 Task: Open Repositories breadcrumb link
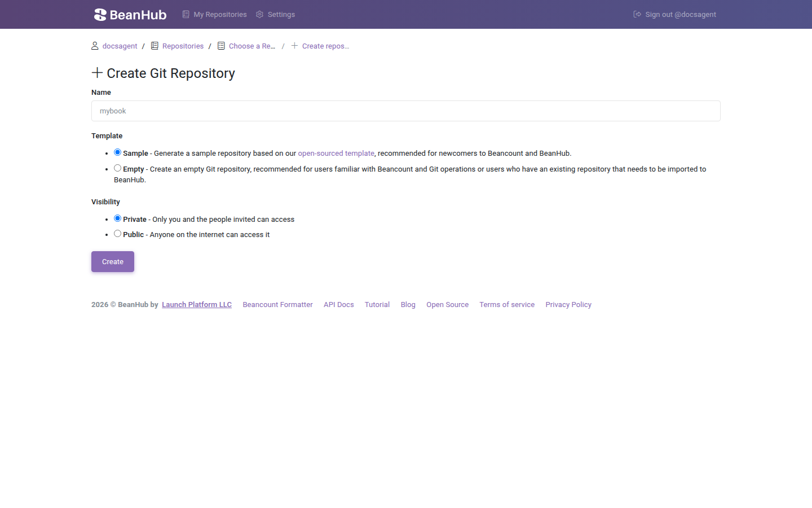(x=183, y=46)
